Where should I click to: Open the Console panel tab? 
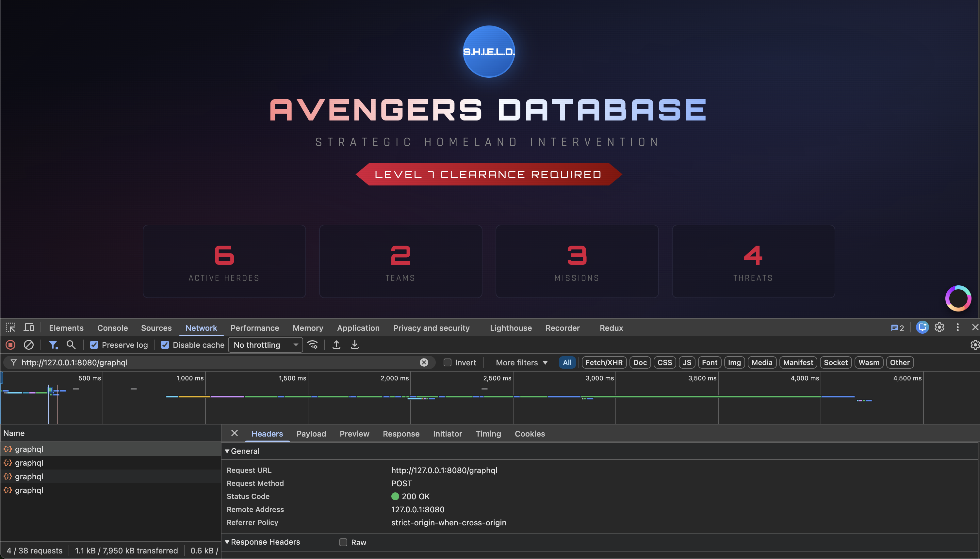(x=112, y=328)
